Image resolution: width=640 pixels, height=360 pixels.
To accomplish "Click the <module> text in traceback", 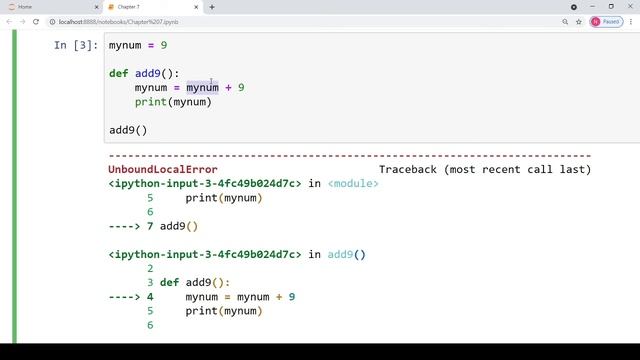I will pos(353,184).
